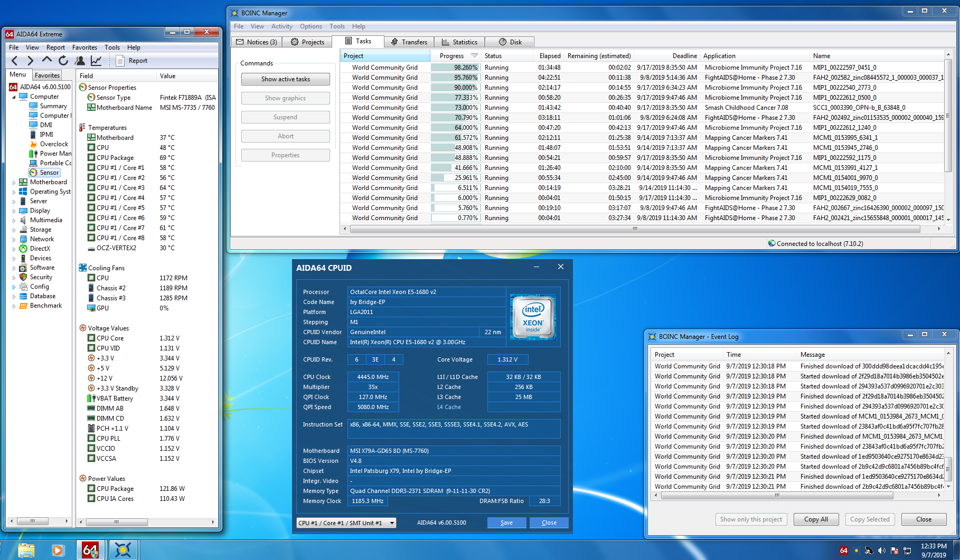
Task: Select the task at 98.260% progress
Action: 643,68
